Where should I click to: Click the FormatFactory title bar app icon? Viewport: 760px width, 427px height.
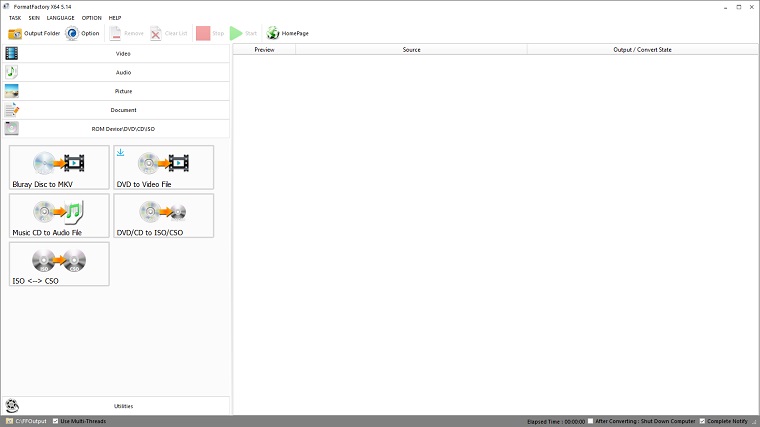pyautogui.click(x=6, y=6)
